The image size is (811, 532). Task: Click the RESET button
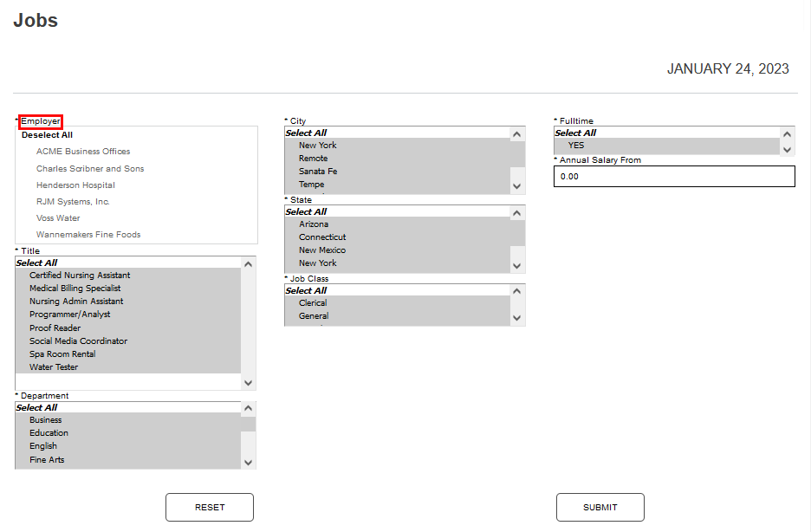tap(209, 507)
